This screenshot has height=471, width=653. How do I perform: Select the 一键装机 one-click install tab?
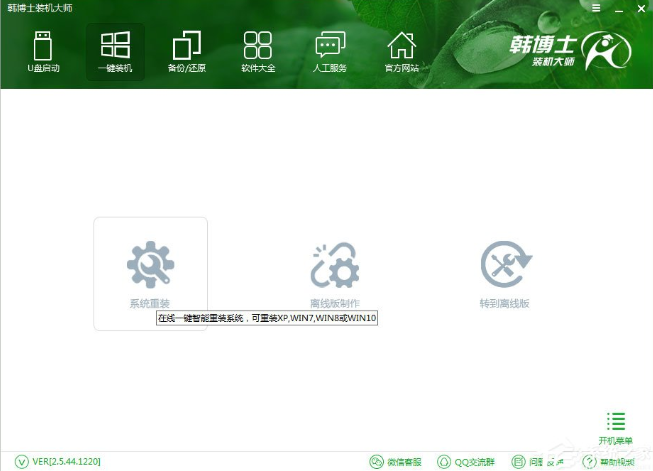[x=115, y=51]
